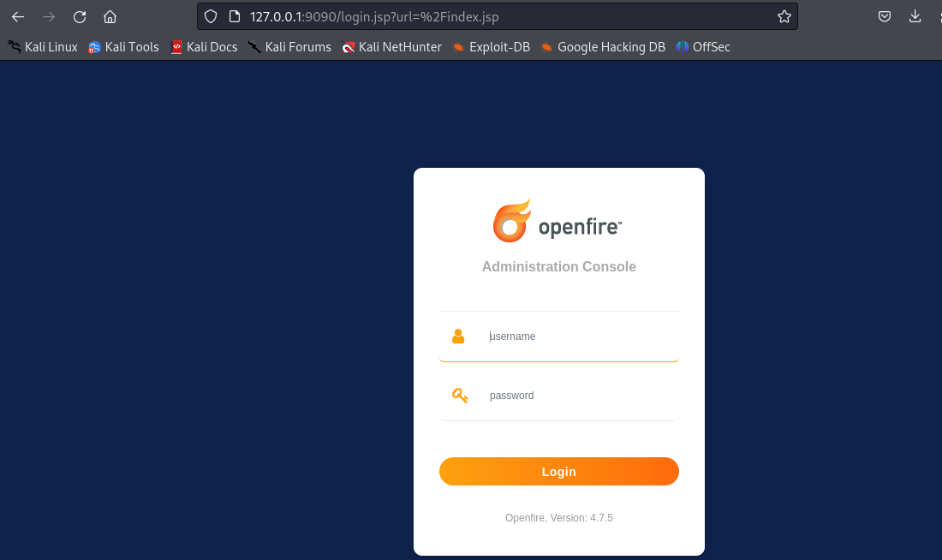Click the Openfire Version 4.7.5 text

coord(558,518)
